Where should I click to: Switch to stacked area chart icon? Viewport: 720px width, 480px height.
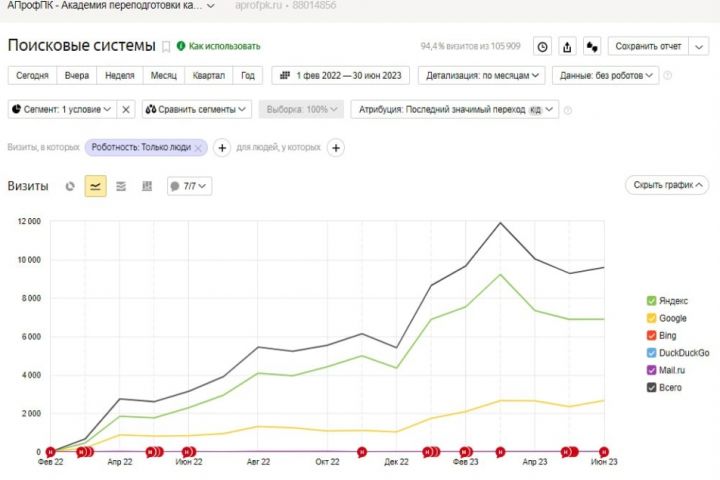pyautogui.click(x=121, y=186)
